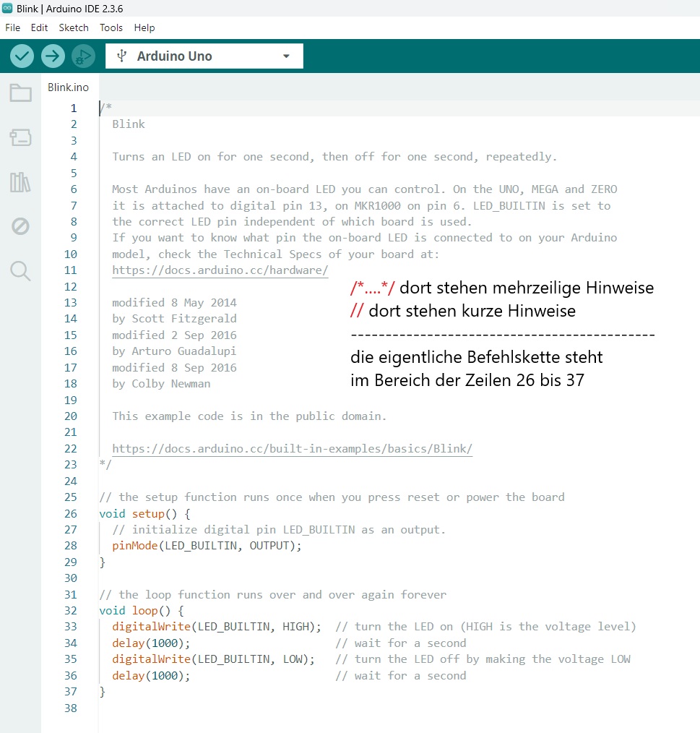Follow the built-in-examples Blink link
700x733 pixels.
coord(292,449)
